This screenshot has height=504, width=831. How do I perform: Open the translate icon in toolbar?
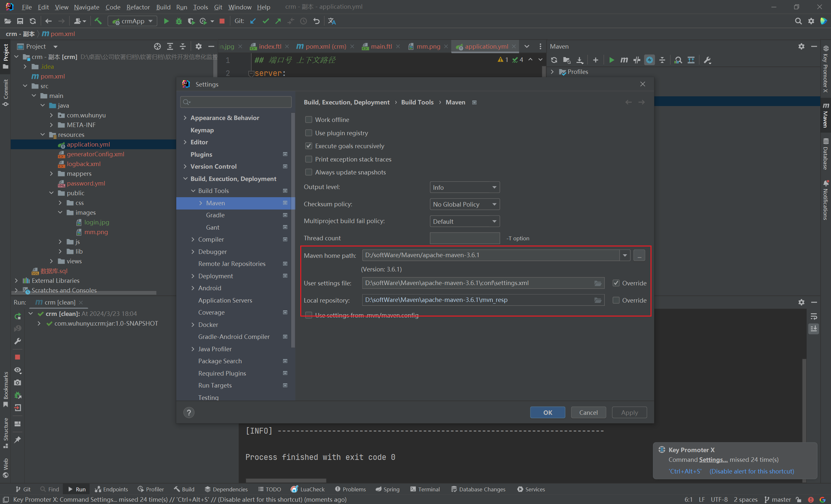[332, 21]
